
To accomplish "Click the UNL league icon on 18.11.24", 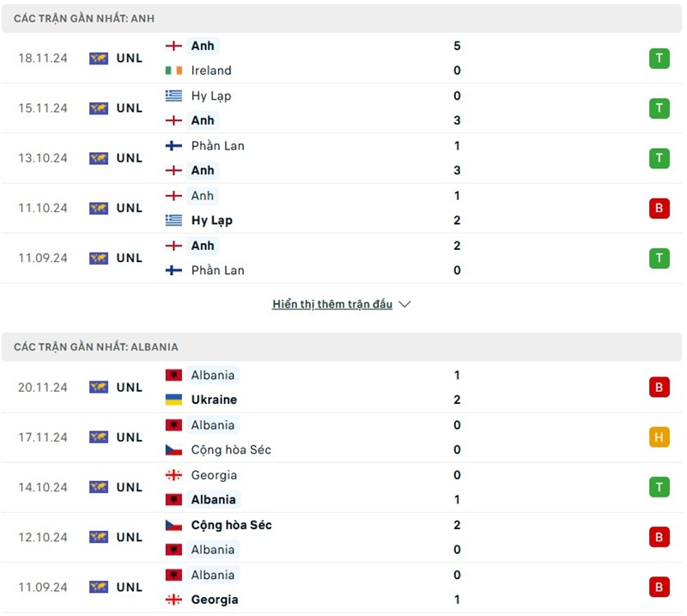I will tap(99, 58).
